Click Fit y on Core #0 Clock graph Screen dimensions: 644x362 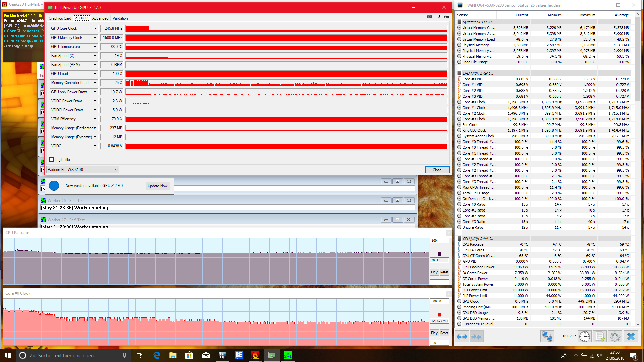(x=434, y=333)
